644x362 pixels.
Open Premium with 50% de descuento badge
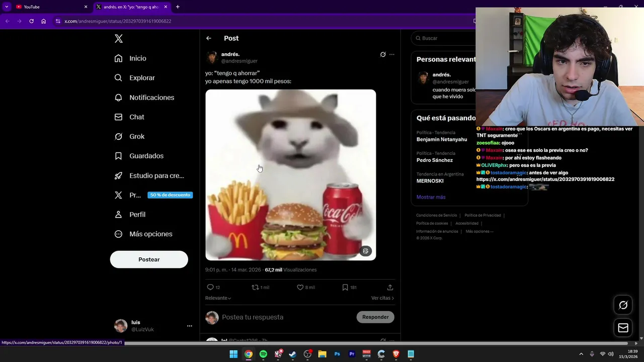point(153,195)
